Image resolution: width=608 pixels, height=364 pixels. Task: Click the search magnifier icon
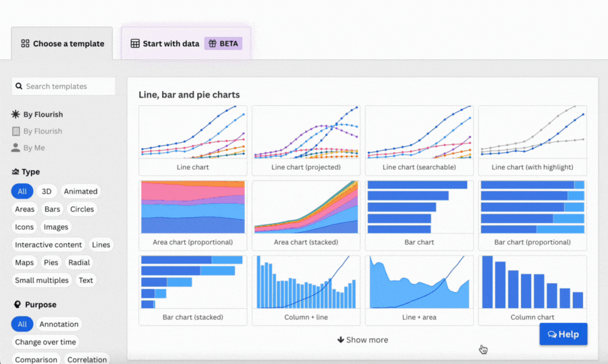[20, 86]
